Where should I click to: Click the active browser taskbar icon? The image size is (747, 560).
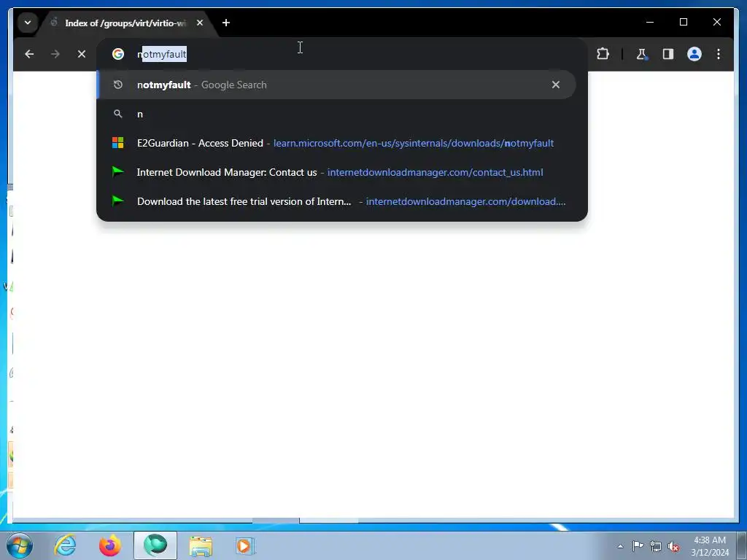tap(155, 545)
